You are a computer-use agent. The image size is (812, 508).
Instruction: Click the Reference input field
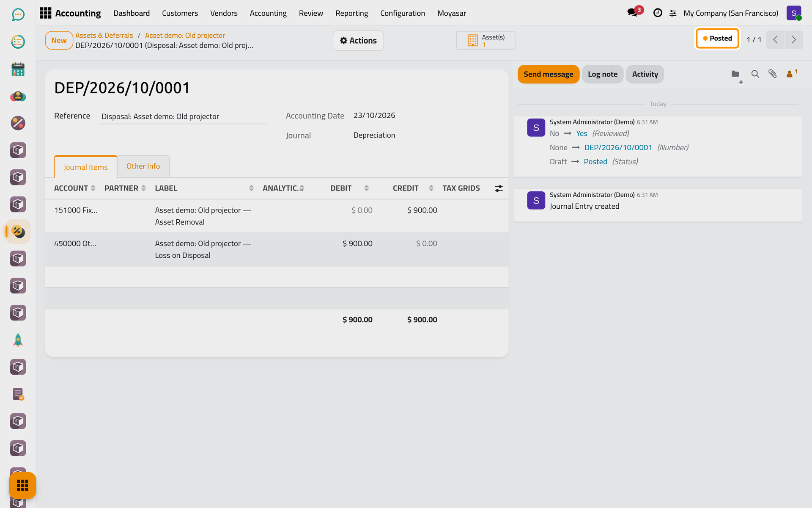point(184,116)
